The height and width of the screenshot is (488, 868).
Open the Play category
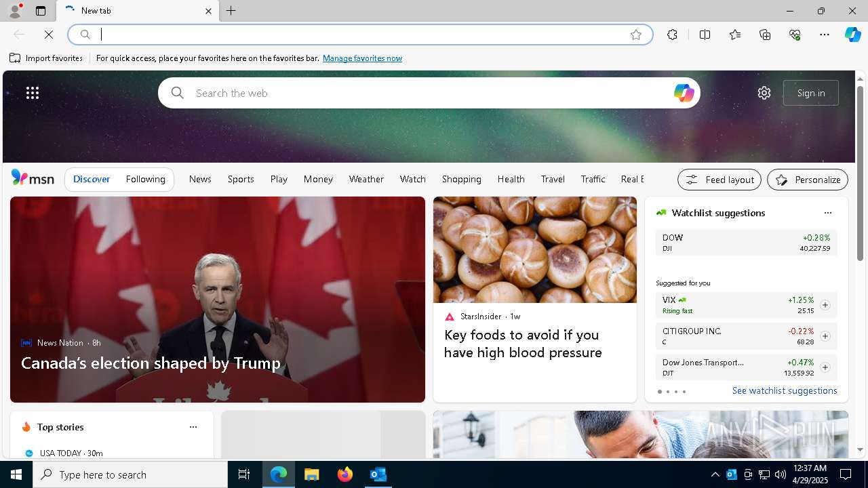[x=279, y=179]
